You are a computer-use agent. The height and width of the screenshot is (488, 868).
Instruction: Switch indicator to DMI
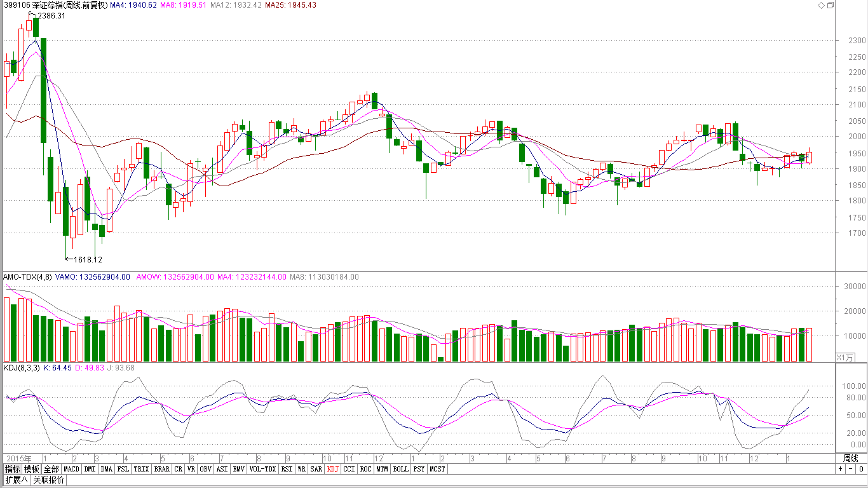click(x=90, y=469)
